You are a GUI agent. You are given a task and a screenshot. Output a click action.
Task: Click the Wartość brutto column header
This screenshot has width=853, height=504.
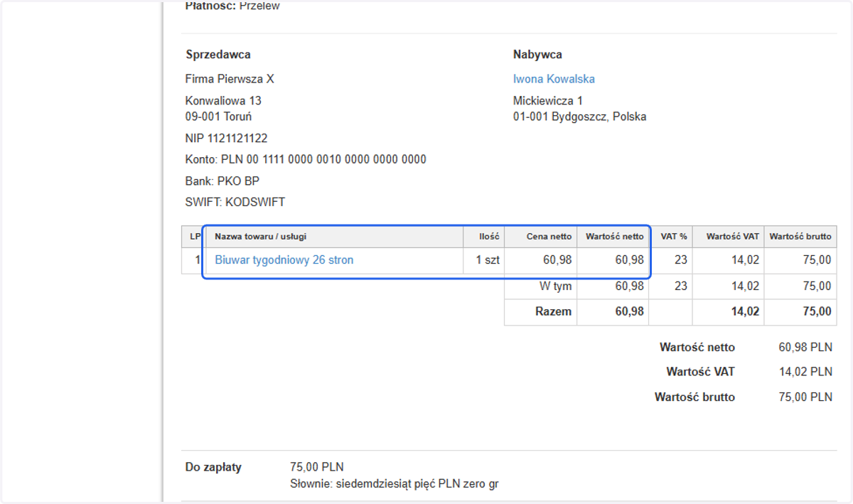coord(800,236)
